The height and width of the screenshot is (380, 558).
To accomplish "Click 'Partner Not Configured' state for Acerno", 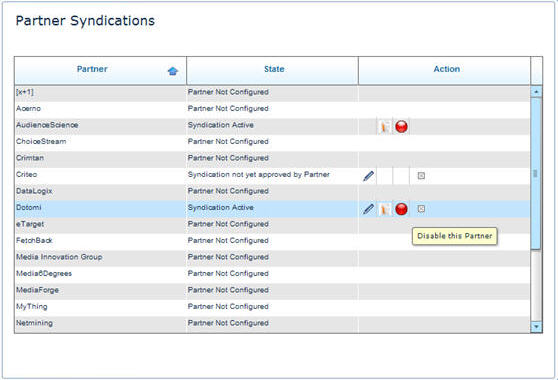I will tap(228, 109).
